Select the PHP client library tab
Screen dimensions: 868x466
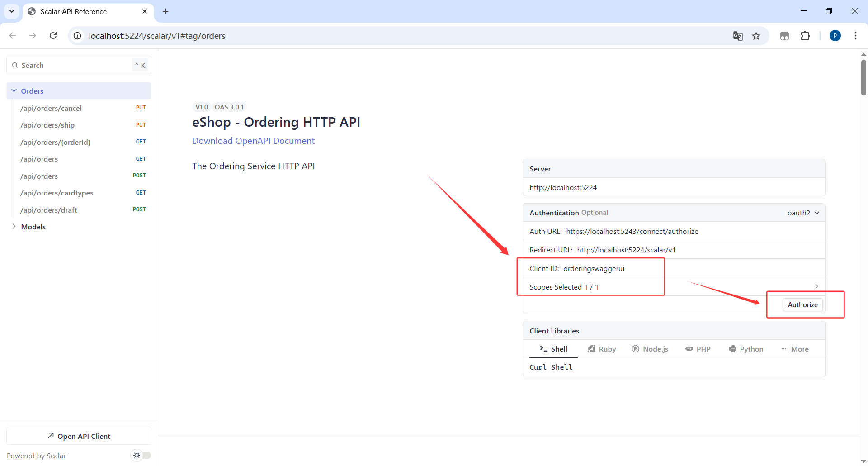(698, 349)
